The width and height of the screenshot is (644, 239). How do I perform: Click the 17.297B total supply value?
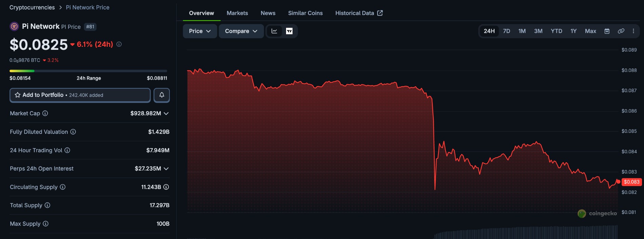pyautogui.click(x=160, y=205)
